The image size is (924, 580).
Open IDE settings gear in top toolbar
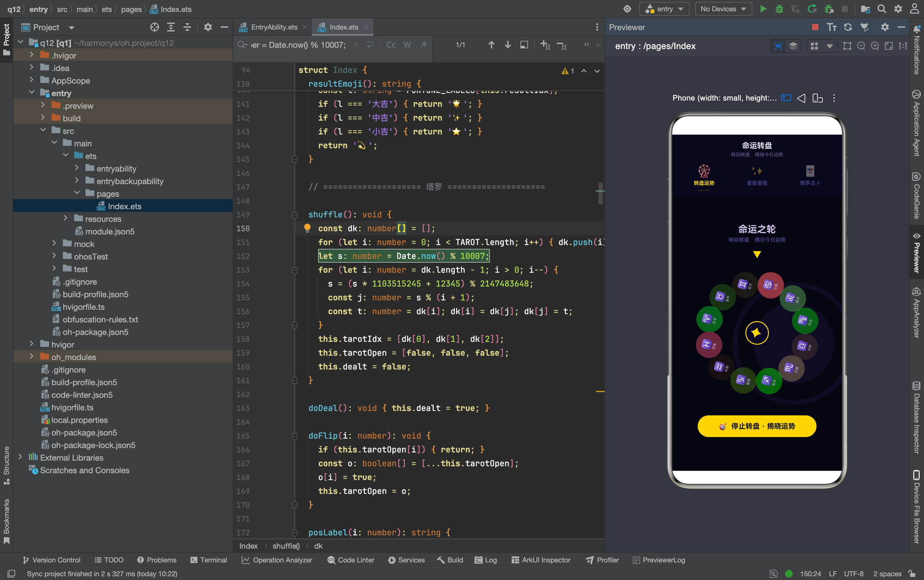click(x=898, y=9)
